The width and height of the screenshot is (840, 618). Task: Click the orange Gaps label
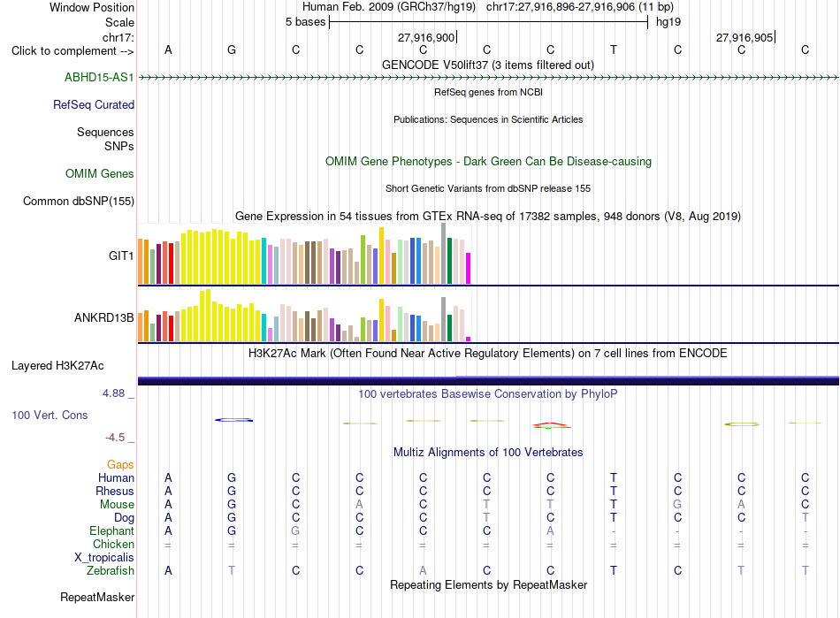[120, 464]
